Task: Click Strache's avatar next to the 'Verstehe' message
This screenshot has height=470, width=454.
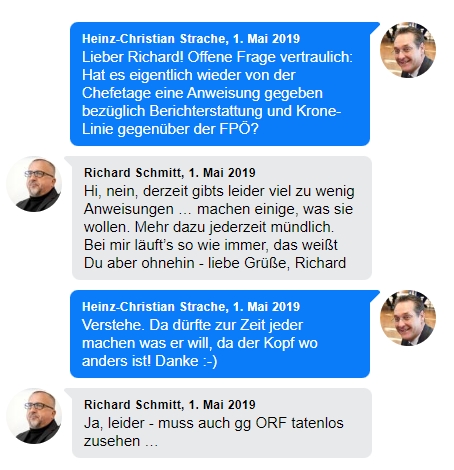Action: pos(408,318)
